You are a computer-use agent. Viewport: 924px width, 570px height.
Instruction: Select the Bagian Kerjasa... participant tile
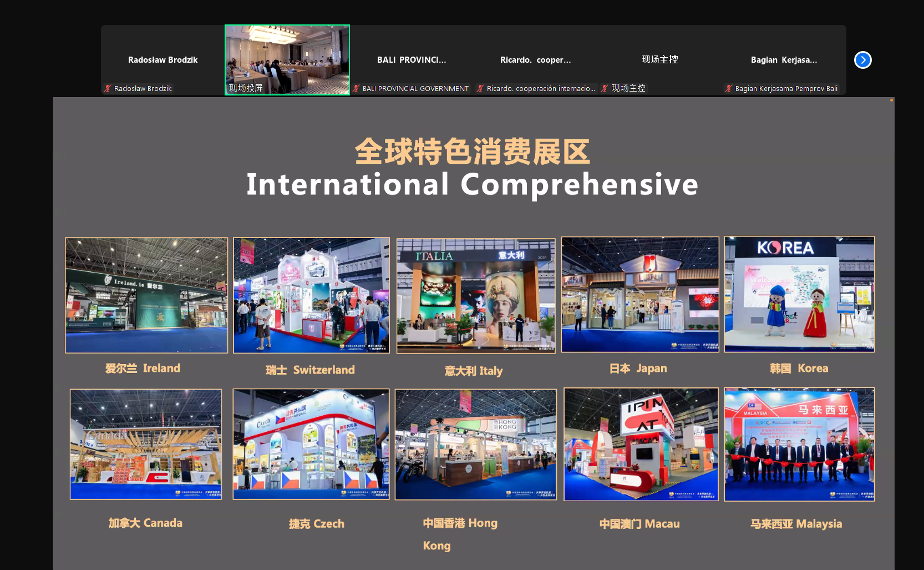[784, 60]
